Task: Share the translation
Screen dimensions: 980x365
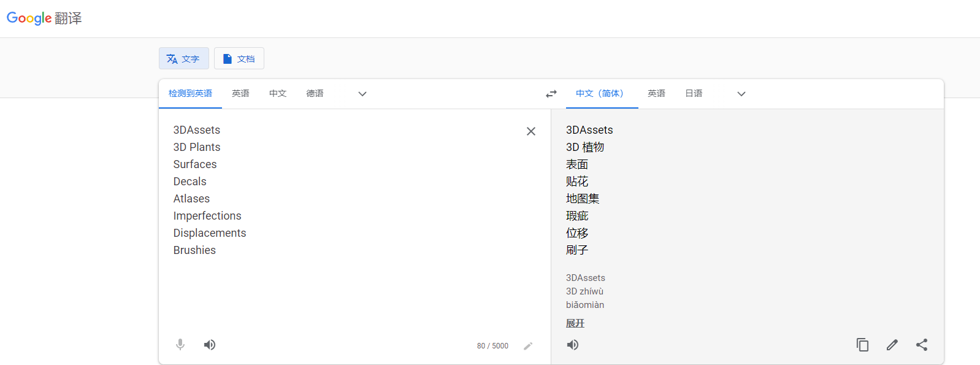Action: [921, 345]
